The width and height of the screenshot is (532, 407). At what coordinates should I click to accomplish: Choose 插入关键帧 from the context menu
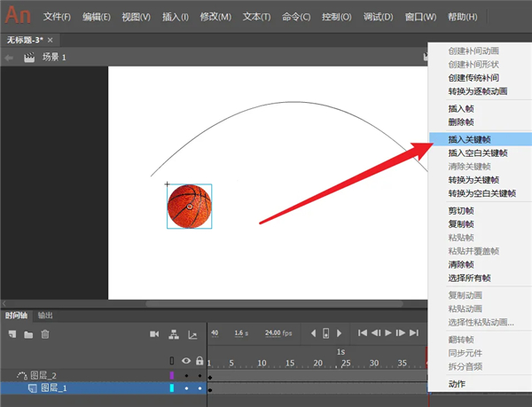pyautogui.click(x=470, y=139)
